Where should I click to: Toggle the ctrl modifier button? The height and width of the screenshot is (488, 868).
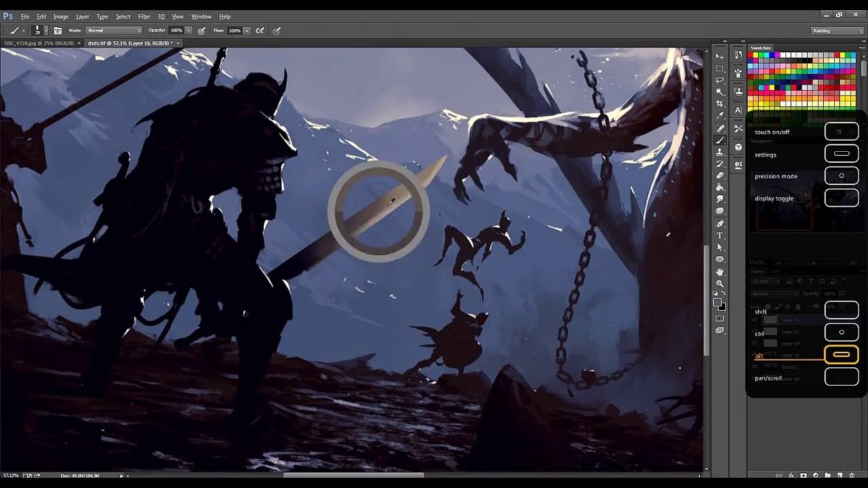click(x=842, y=332)
